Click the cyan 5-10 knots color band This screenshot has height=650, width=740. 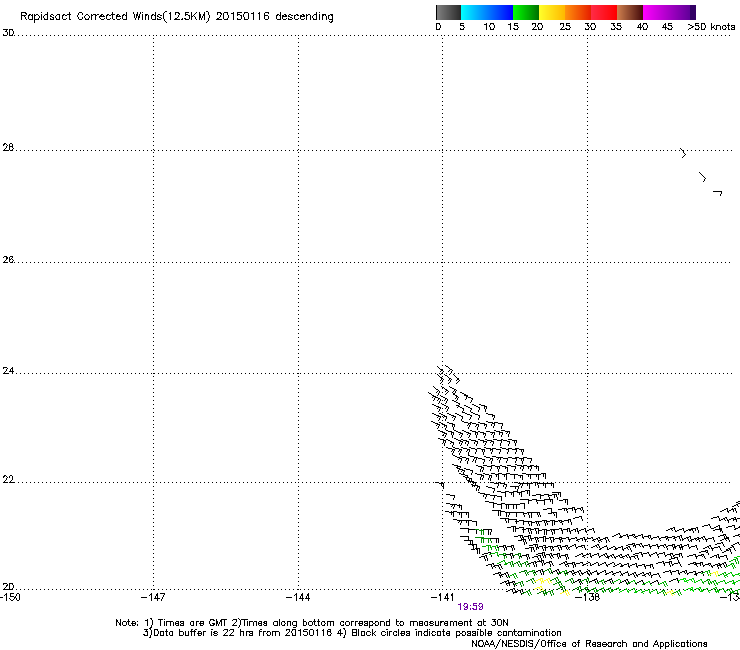coord(474,12)
